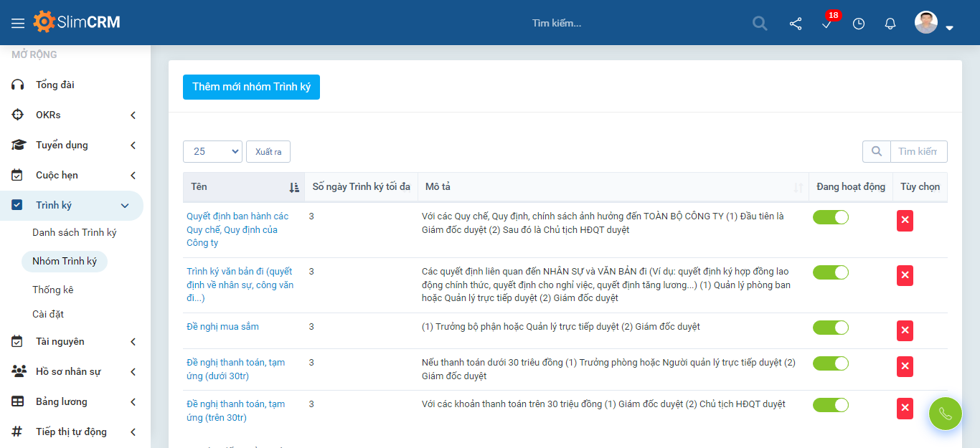Open the hamburger menu in header
This screenshot has width=980, height=448.
coord(18,24)
